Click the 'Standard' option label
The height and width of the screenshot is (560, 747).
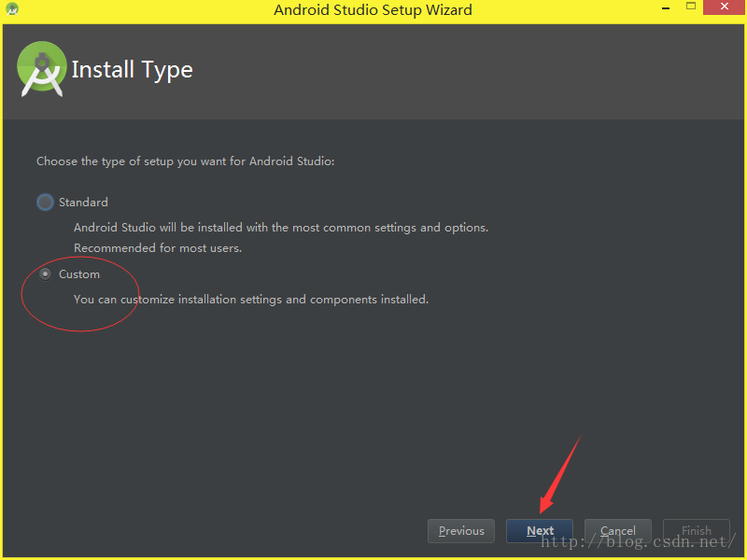[83, 203]
